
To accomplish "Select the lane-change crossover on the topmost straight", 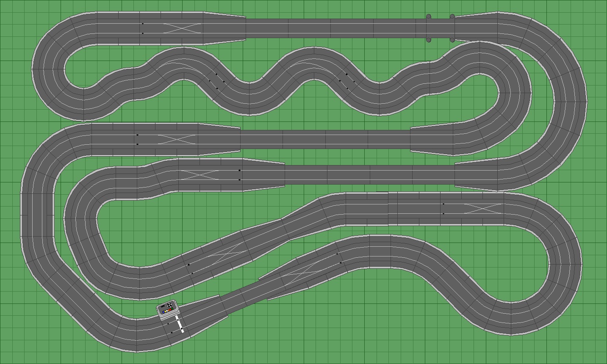I will [182, 28].
